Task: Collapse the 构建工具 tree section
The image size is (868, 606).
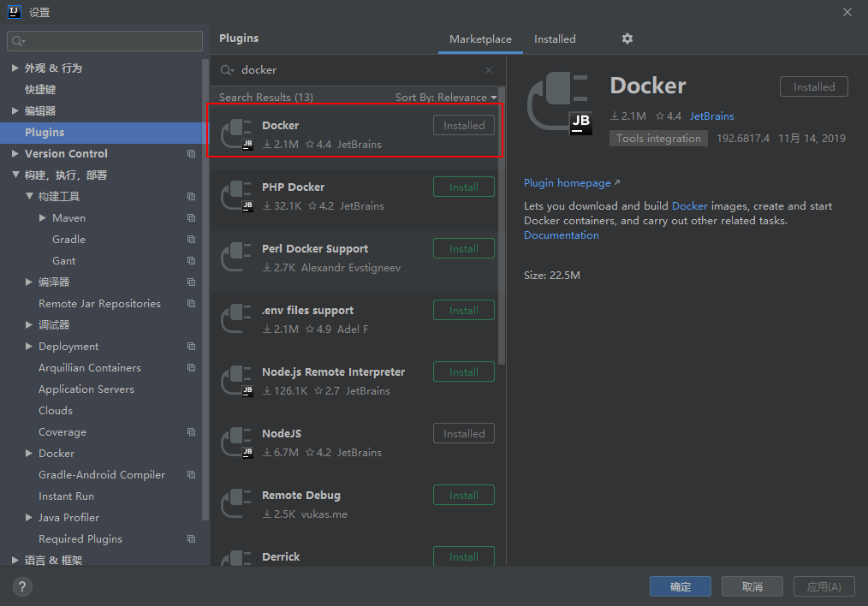Action: click(29, 197)
